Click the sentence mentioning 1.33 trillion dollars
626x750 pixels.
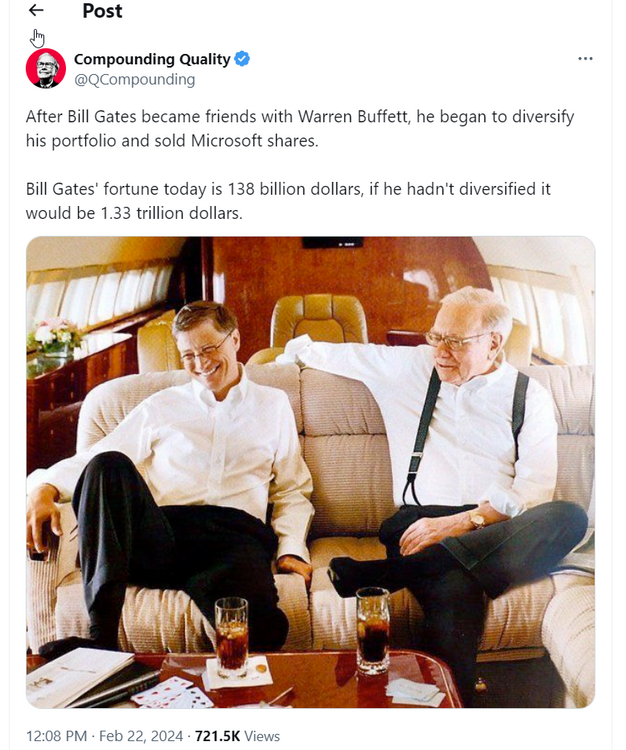(288, 201)
